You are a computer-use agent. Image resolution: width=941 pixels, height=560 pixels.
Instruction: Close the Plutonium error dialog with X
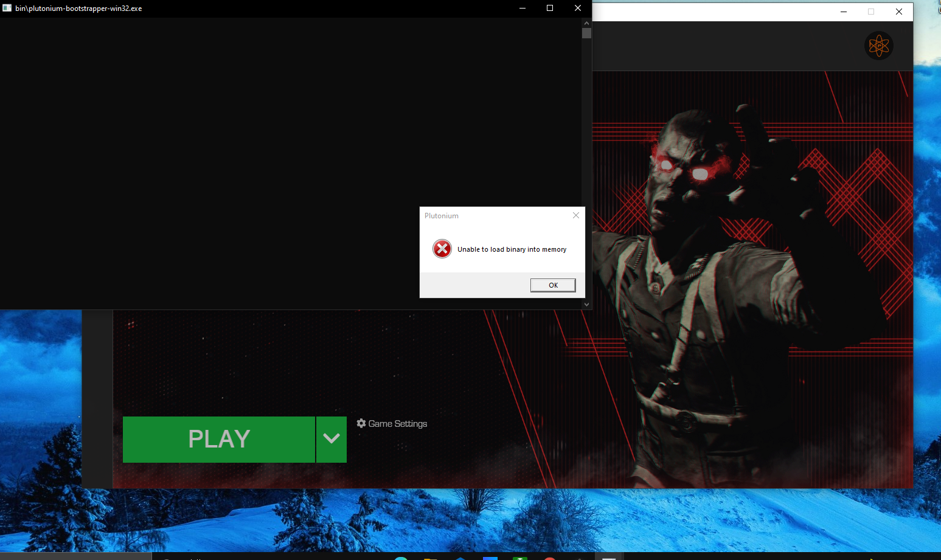coord(576,215)
